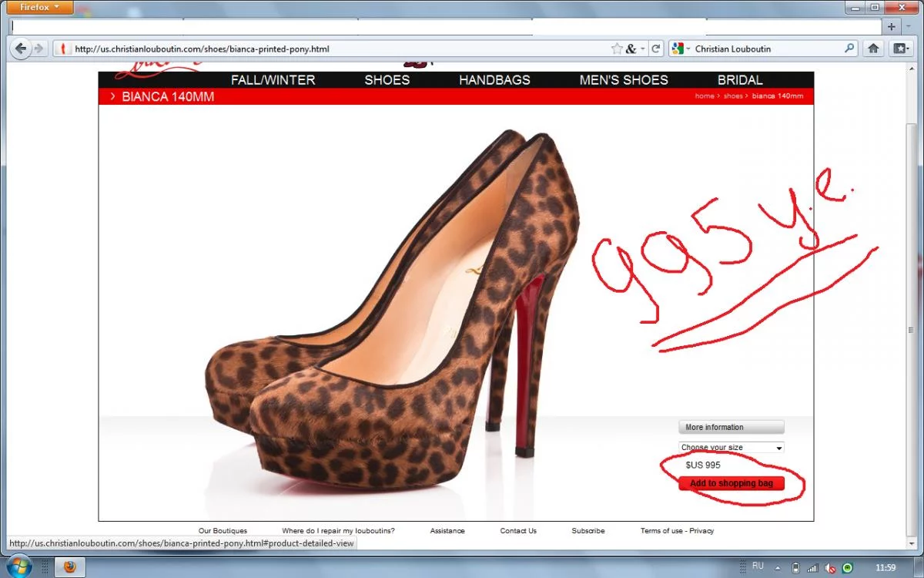
Task: Open Terms of use - Privacy link
Action: click(677, 530)
